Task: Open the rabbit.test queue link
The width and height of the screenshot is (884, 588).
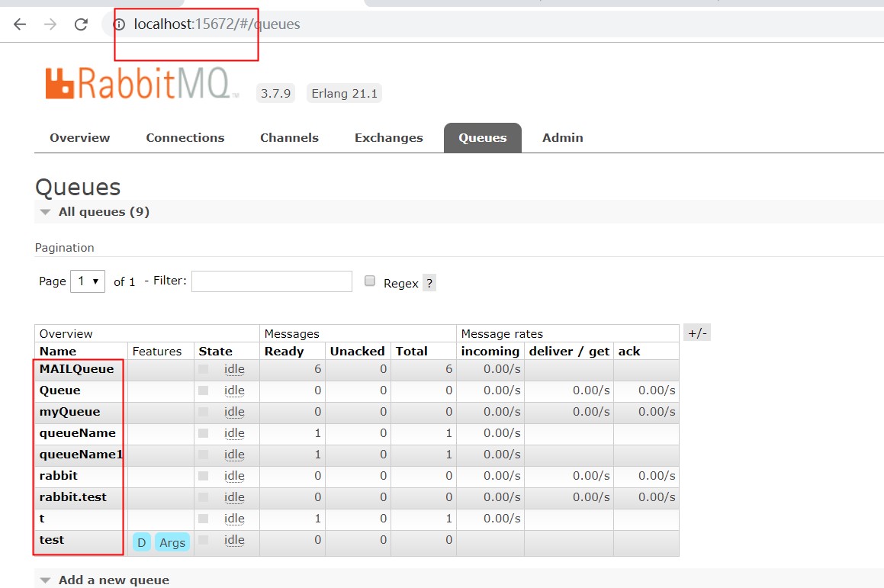Action: click(72, 496)
